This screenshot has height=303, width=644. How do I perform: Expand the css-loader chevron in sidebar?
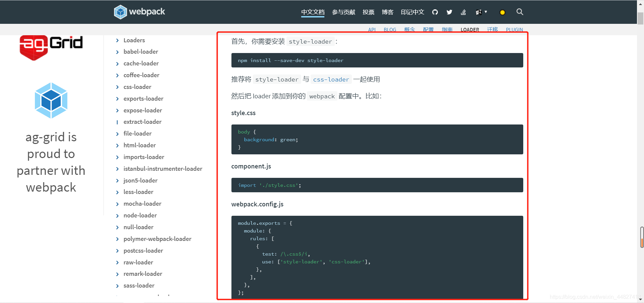[117, 87]
